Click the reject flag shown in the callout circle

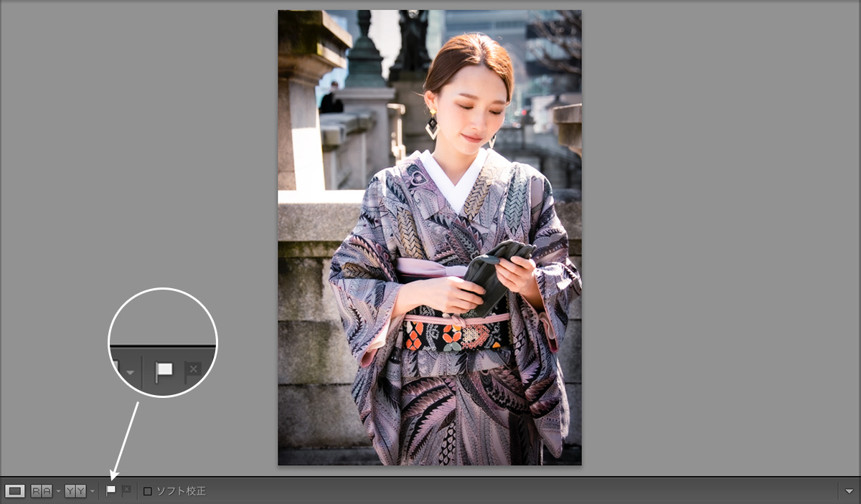pyautogui.click(x=192, y=369)
